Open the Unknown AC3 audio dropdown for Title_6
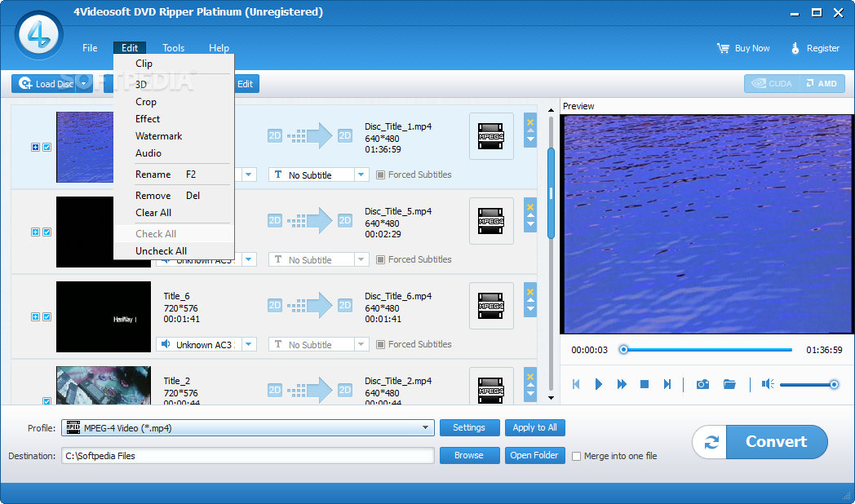This screenshot has height=504, width=855. [249, 344]
